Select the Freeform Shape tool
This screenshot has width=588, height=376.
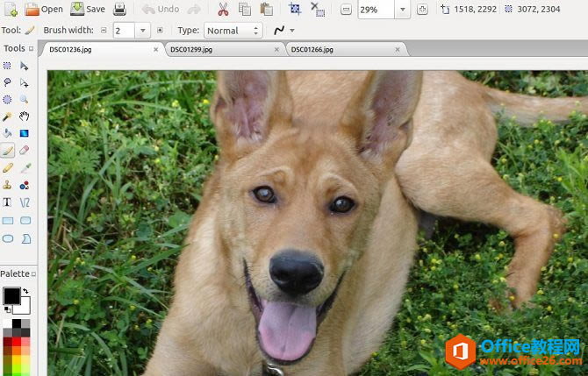25,238
